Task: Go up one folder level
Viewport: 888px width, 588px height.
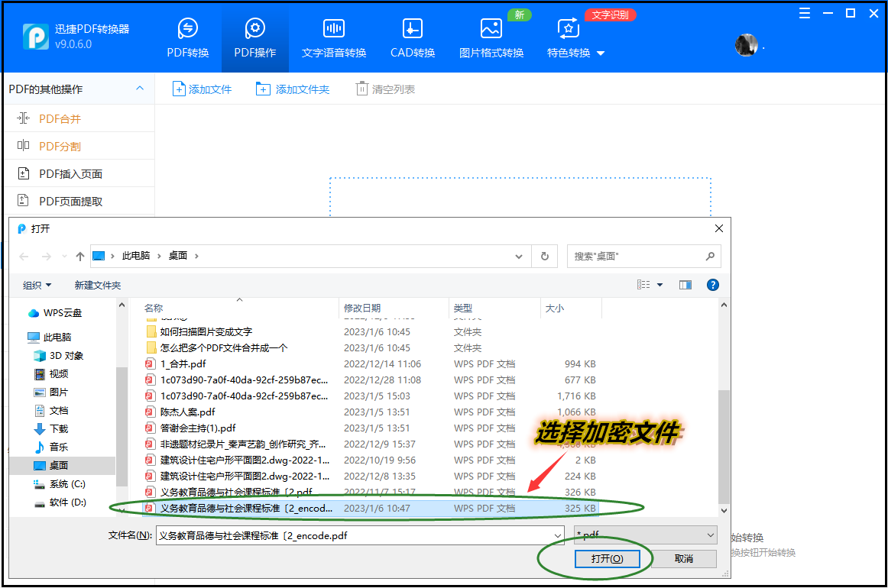Action: pyautogui.click(x=79, y=257)
